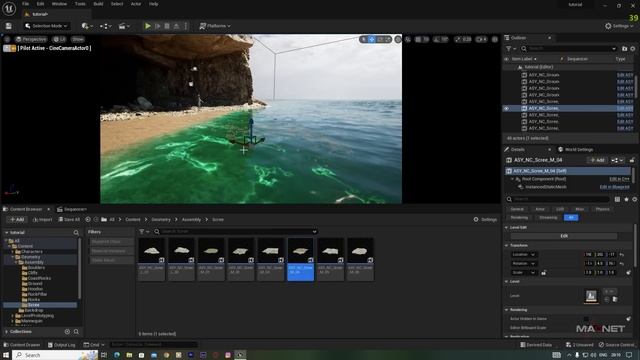The image size is (640, 360).
Task: Click the skip frame button beside Play
Action: coord(158,26)
